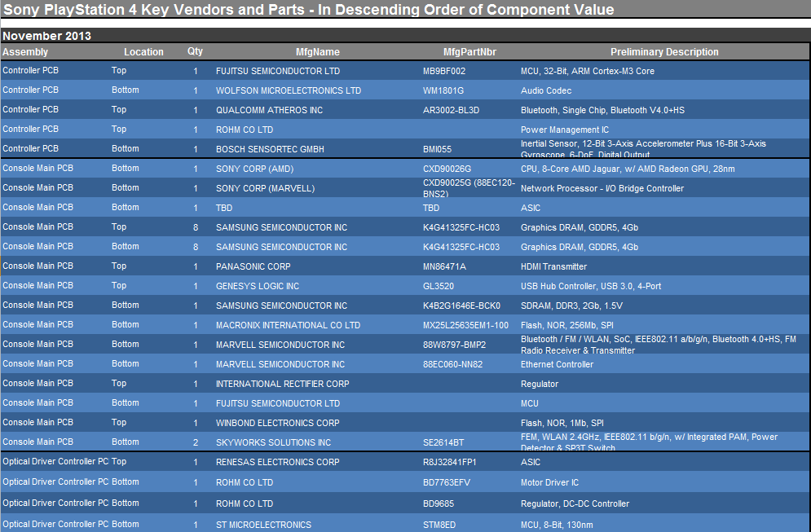Select the MfgPartNbr column header
The height and width of the screenshot is (532, 811).
pyautogui.click(x=469, y=52)
